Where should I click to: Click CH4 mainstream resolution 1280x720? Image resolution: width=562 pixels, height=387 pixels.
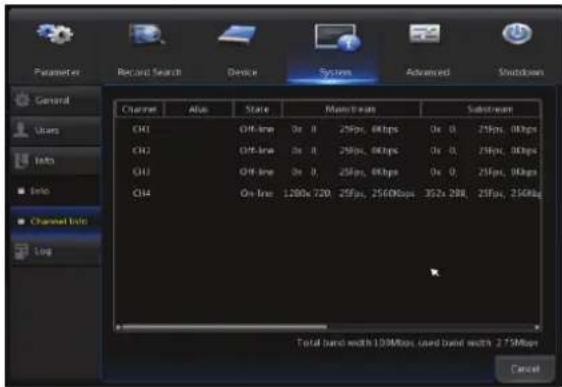[x=307, y=194]
